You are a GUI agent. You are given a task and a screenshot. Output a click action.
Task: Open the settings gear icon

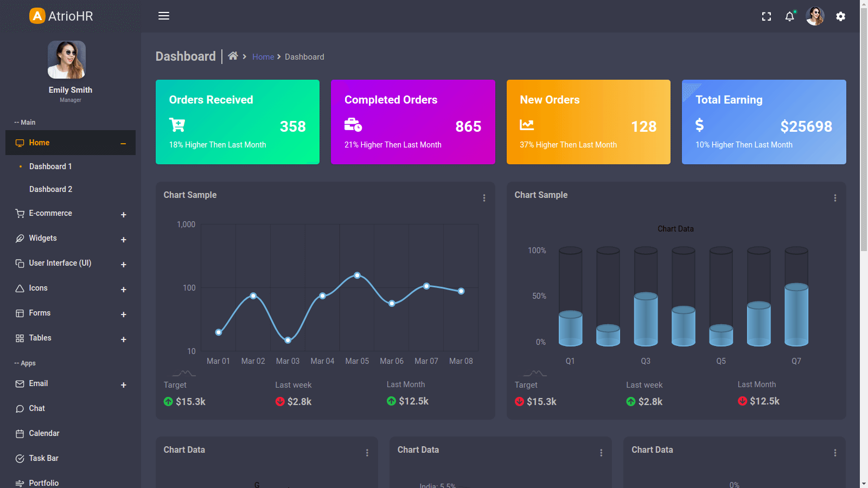[840, 16]
